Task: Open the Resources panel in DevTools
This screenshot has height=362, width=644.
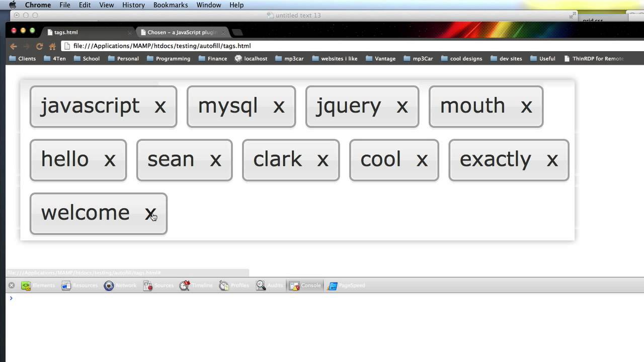Action: click(79, 286)
